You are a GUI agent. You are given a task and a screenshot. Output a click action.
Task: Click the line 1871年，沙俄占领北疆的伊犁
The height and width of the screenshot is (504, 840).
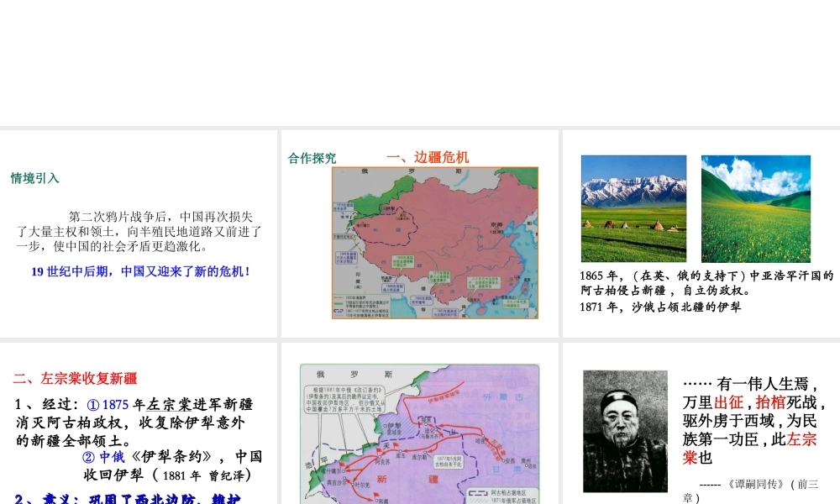660,307
